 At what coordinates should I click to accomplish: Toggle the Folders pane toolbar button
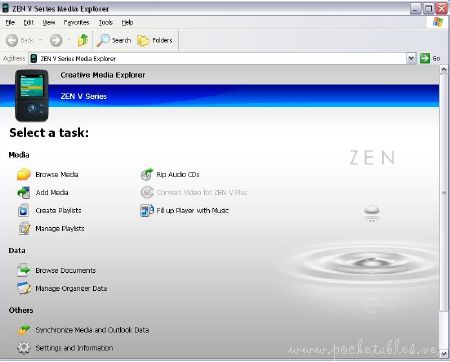click(155, 40)
